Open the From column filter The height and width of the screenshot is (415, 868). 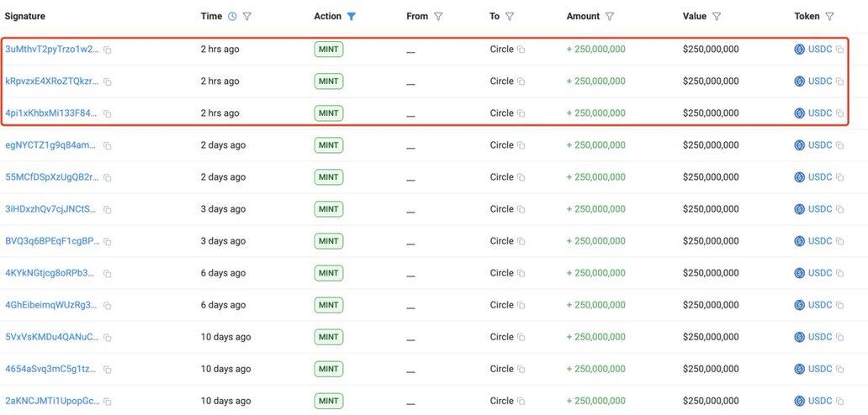(x=437, y=17)
